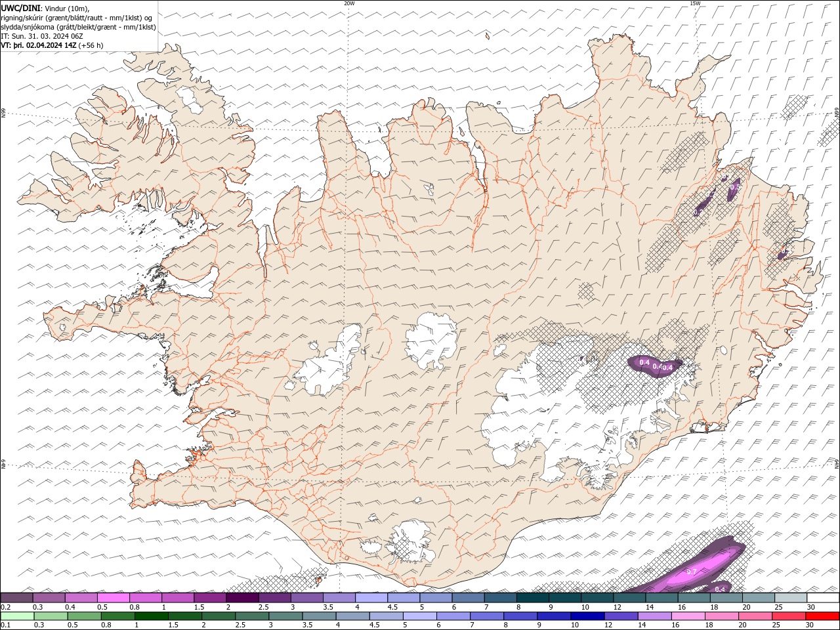
Task: Click the purple snow patch labeled 0.4
Action: pos(654,365)
